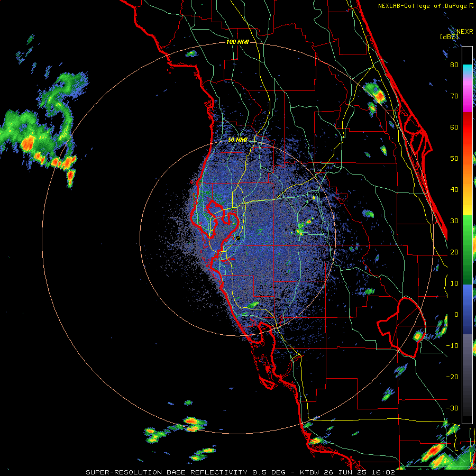Click the 10 value on the color scale
Viewport: 476px width, 476px height.
tap(454, 283)
